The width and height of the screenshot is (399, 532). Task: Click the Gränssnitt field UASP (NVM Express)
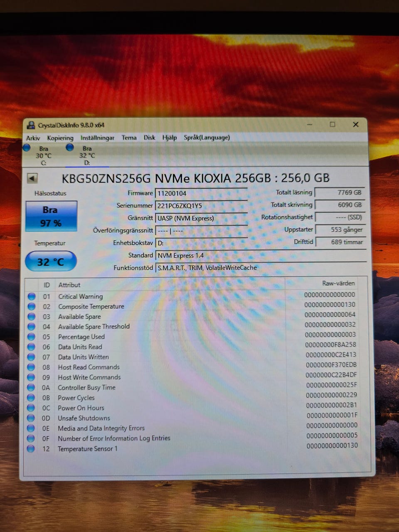coord(201,218)
